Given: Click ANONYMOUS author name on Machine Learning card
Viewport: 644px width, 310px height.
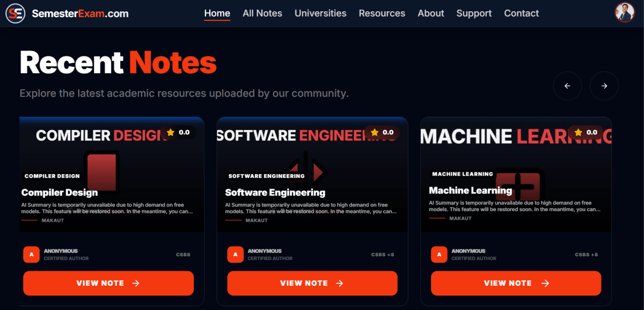Looking at the screenshot, I should click(469, 251).
